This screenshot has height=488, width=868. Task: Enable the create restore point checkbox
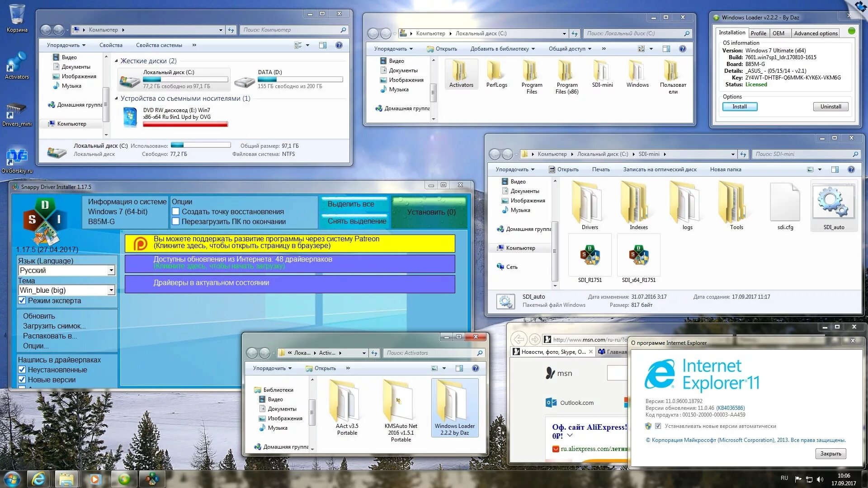(x=176, y=211)
